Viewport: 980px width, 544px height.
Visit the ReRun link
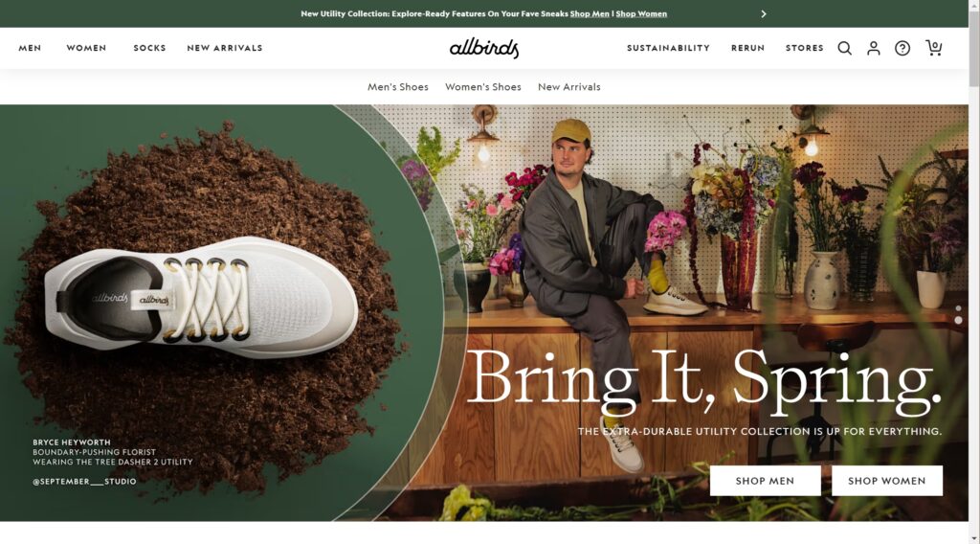(747, 48)
